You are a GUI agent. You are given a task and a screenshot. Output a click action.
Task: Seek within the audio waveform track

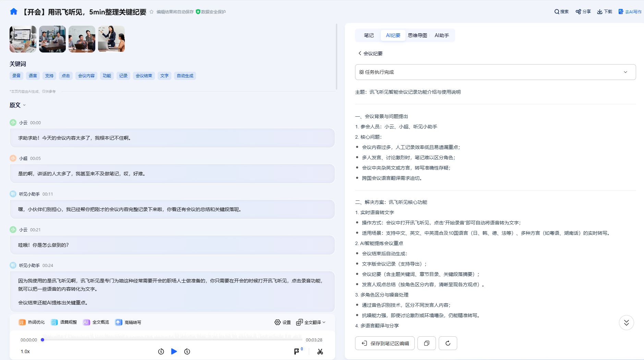172,338
